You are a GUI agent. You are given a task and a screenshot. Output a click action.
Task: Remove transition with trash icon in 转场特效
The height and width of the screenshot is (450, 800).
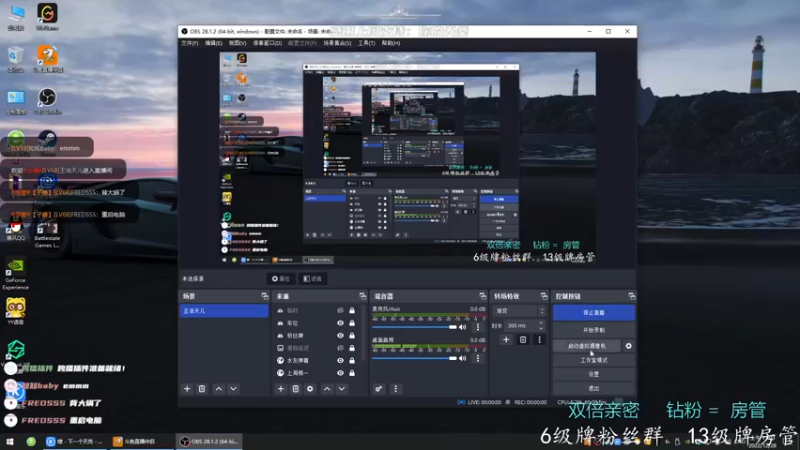pyautogui.click(x=523, y=340)
